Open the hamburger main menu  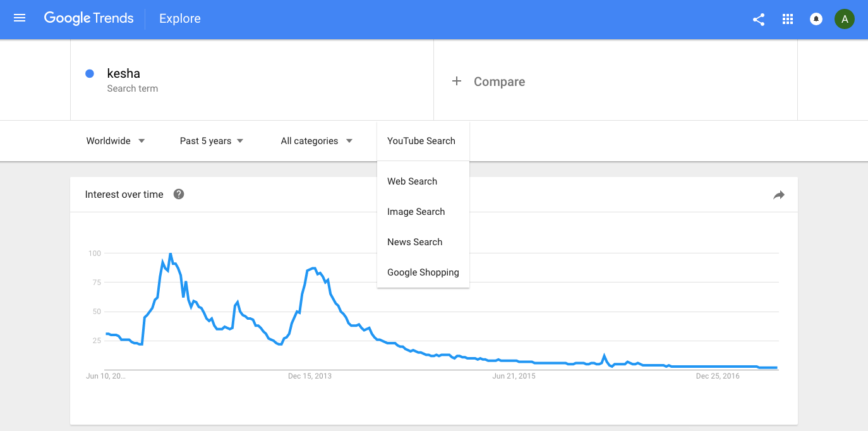click(20, 18)
